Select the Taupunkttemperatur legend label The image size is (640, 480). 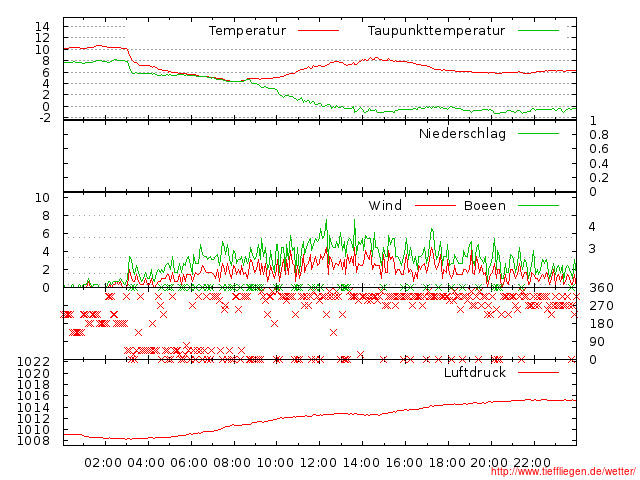click(436, 31)
